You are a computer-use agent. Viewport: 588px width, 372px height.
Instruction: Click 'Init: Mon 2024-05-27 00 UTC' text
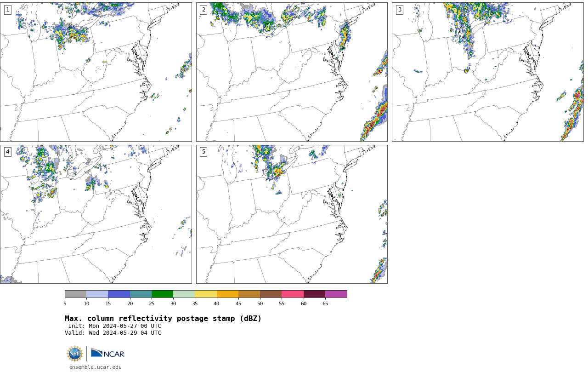(115, 326)
